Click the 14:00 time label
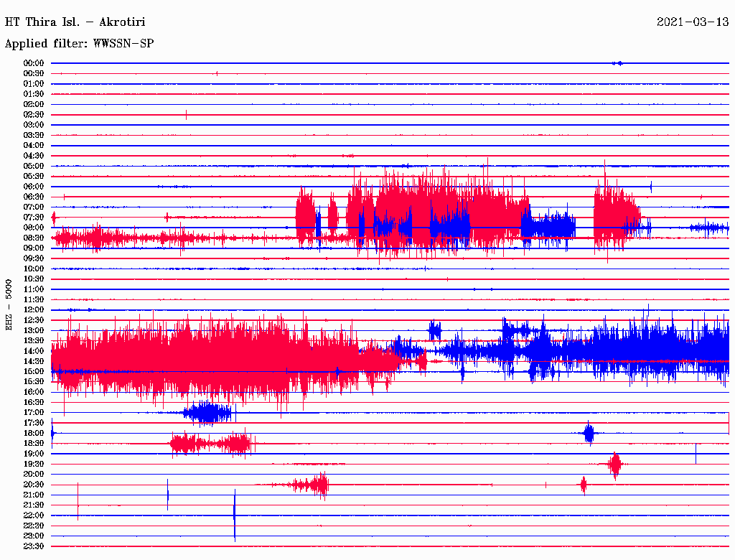Viewport: 735px width, 560px height. 34,351
